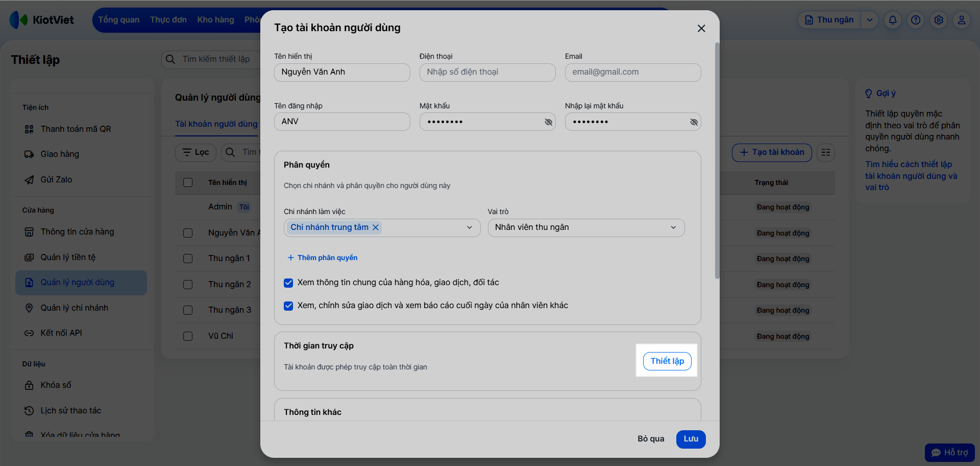Click the Giao hàng truck icon
Screen dimensions: 980x466
(x=29, y=154)
